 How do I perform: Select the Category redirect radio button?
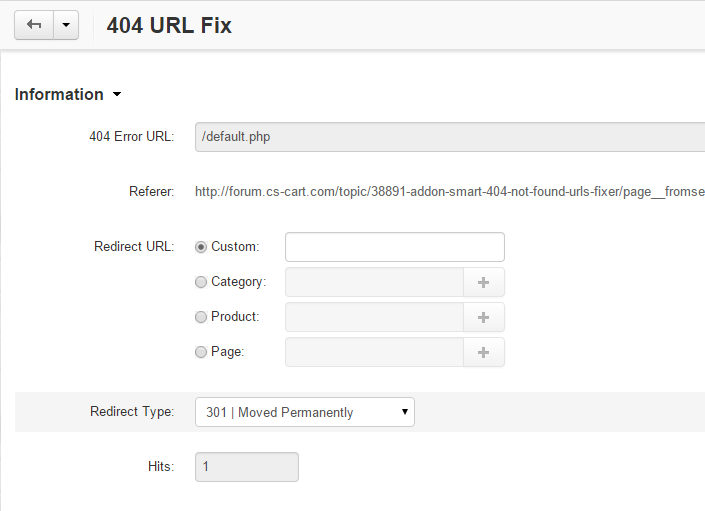pyautogui.click(x=202, y=282)
